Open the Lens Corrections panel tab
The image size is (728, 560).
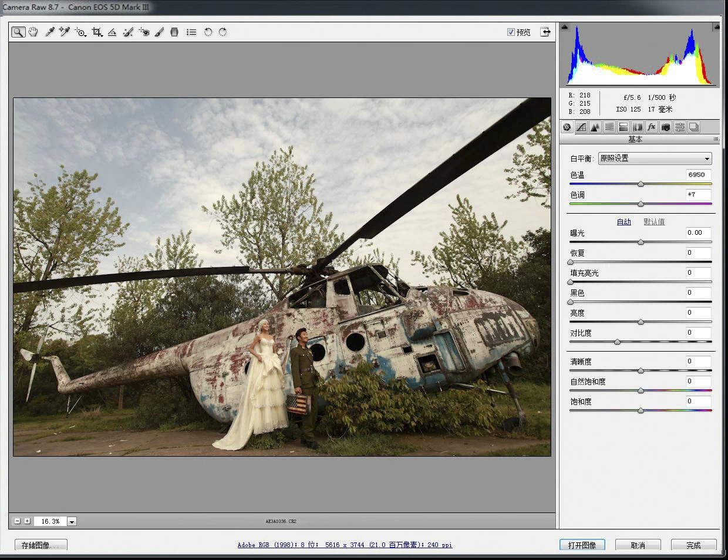click(x=638, y=127)
